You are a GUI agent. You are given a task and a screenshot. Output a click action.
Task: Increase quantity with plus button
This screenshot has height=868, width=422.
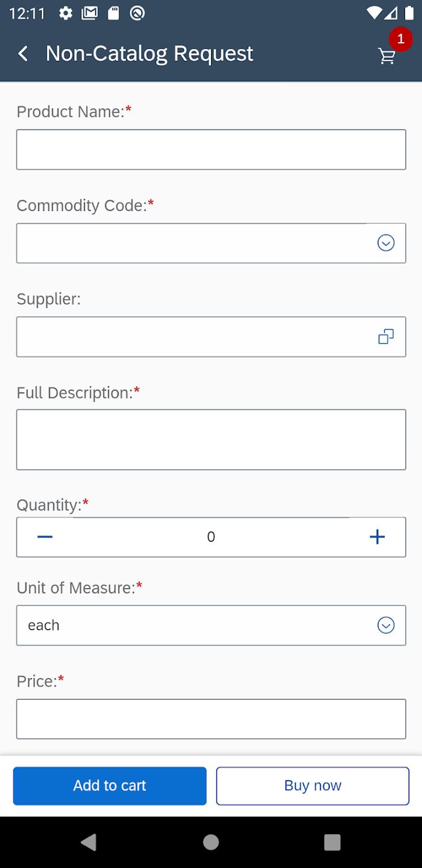377,536
